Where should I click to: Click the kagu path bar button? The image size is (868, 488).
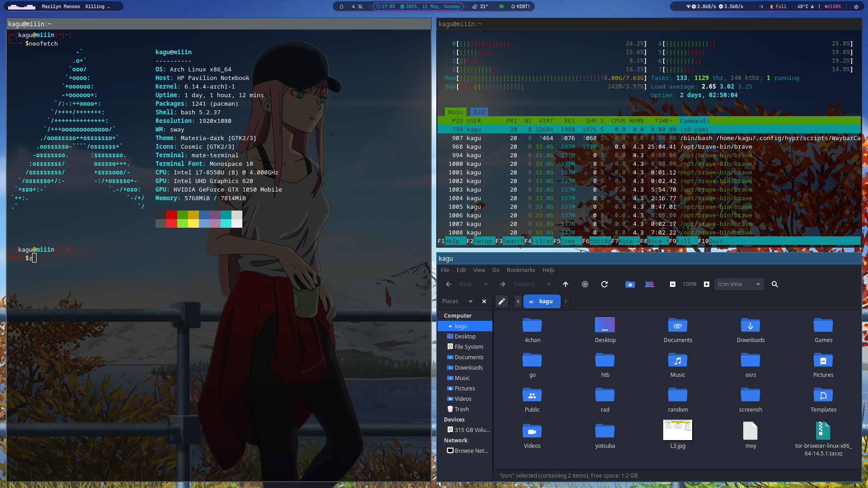click(542, 301)
